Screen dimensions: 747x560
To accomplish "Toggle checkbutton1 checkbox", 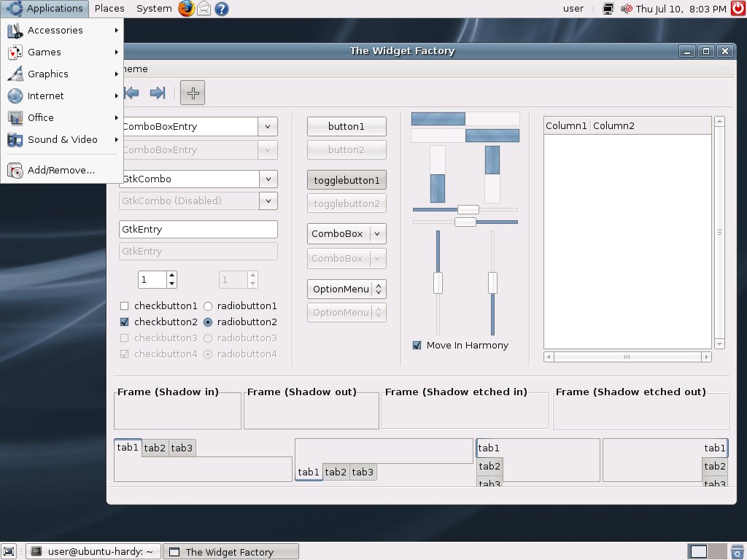I will pos(124,306).
